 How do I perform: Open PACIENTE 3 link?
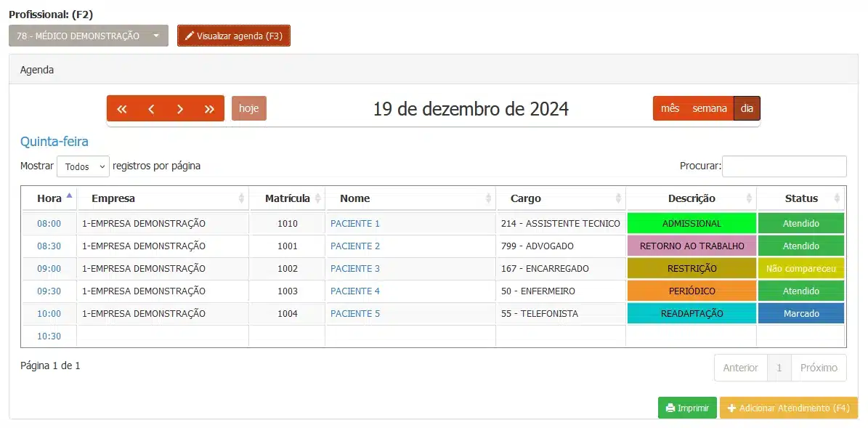click(x=355, y=269)
